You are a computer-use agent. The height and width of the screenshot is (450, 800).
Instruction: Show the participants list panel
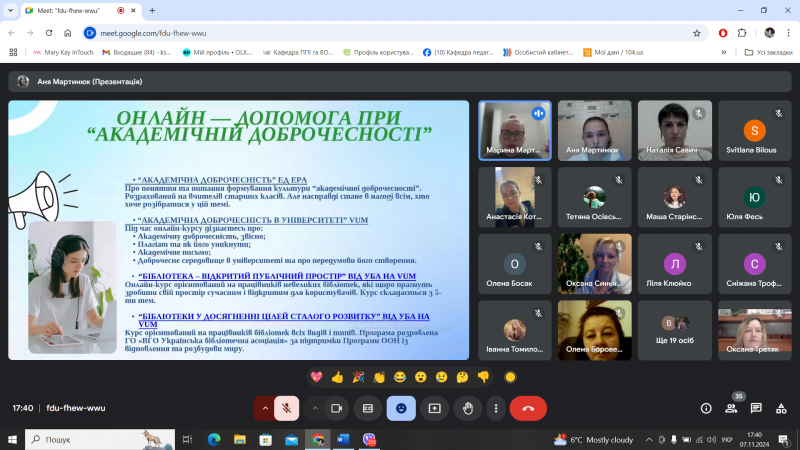pyautogui.click(x=731, y=408)
